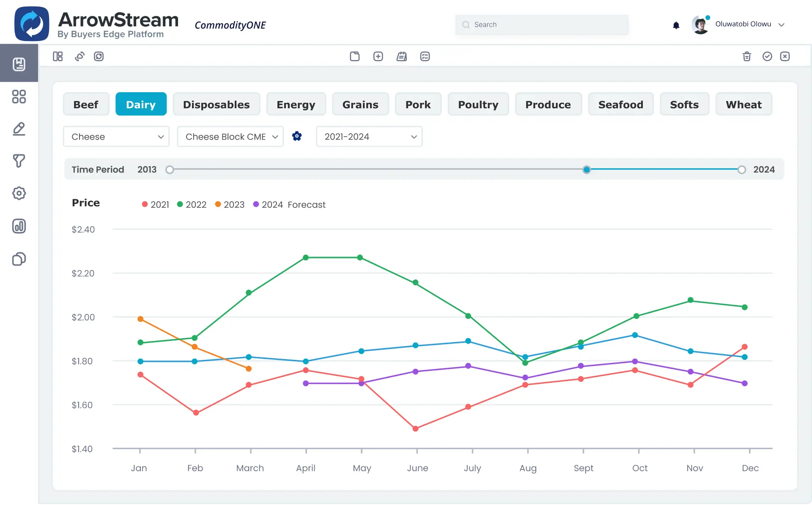Click the trash delete icon in toolbar

(746, 56)
